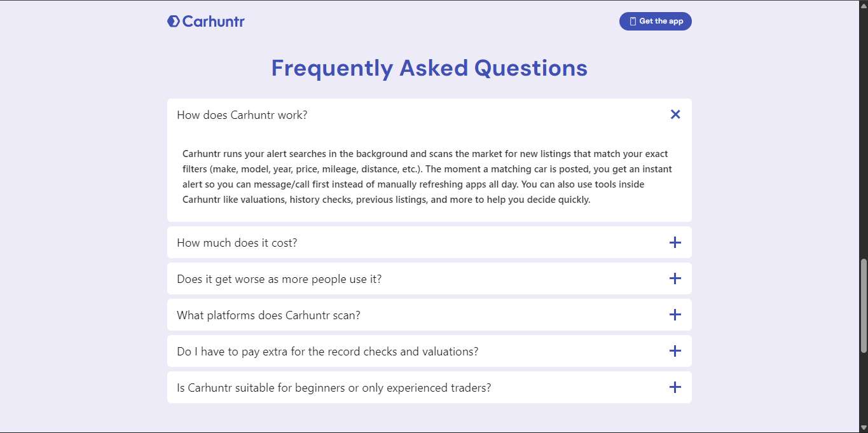Click the scrollbar down arrow

click(x=864, y=427)
